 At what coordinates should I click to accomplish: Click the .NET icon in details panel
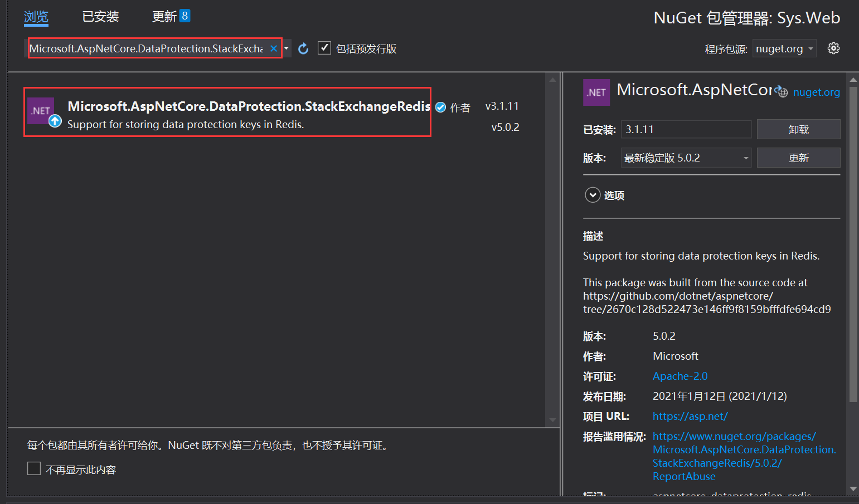596,92
